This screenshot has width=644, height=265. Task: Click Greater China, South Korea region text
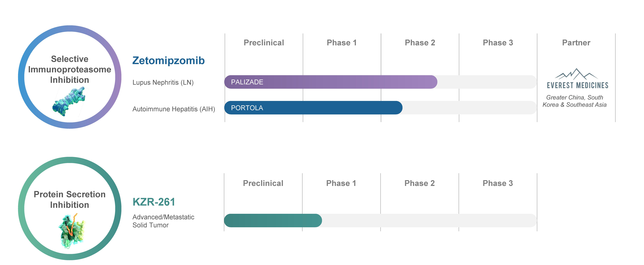click(x=575, y=101)
